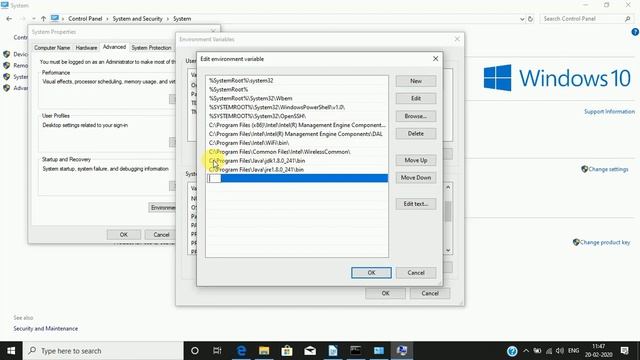Go up one level with the up arrow
Image resolution: width=640 pixels, height=360 pixels.
tap(43, 19)
